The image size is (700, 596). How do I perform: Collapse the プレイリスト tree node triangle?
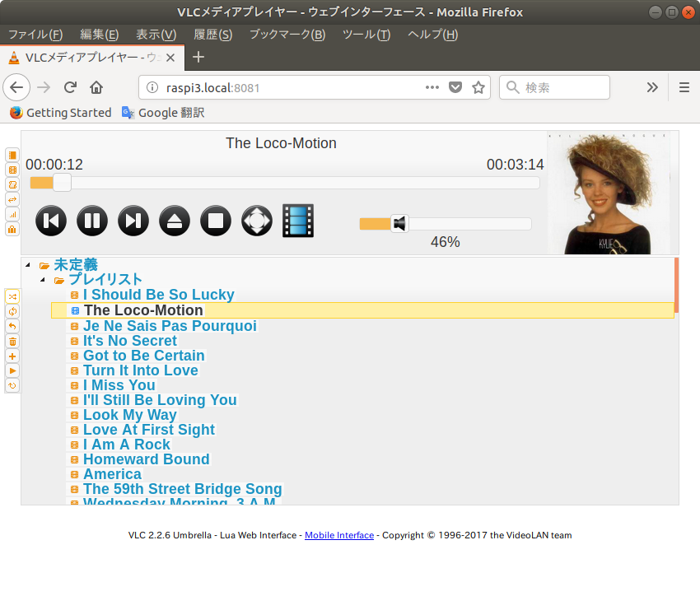43,280
